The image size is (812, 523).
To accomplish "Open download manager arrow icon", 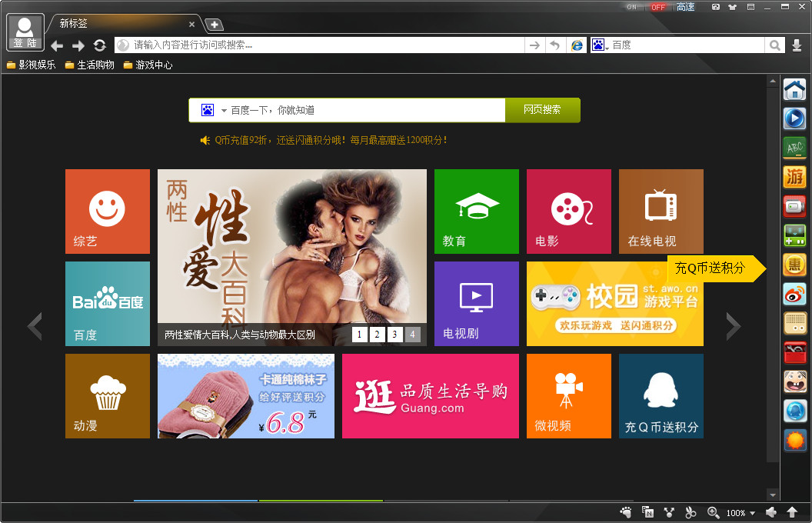I will click(797, 45).
